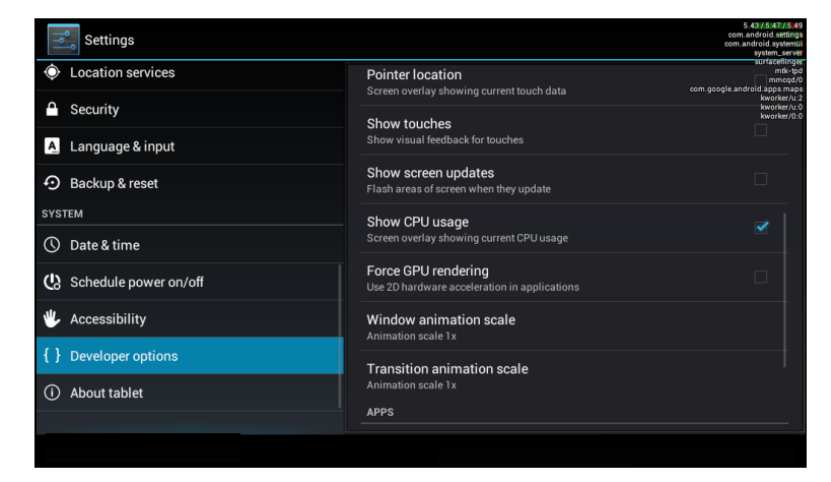The width and height of the screenshot is (831, 482).
Task: Open the Security settings label
Action: (94, 110)
